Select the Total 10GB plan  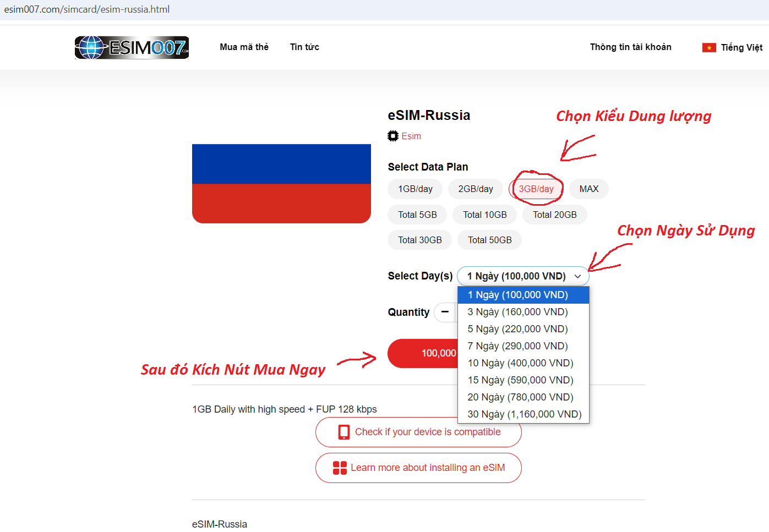(484, 215)
